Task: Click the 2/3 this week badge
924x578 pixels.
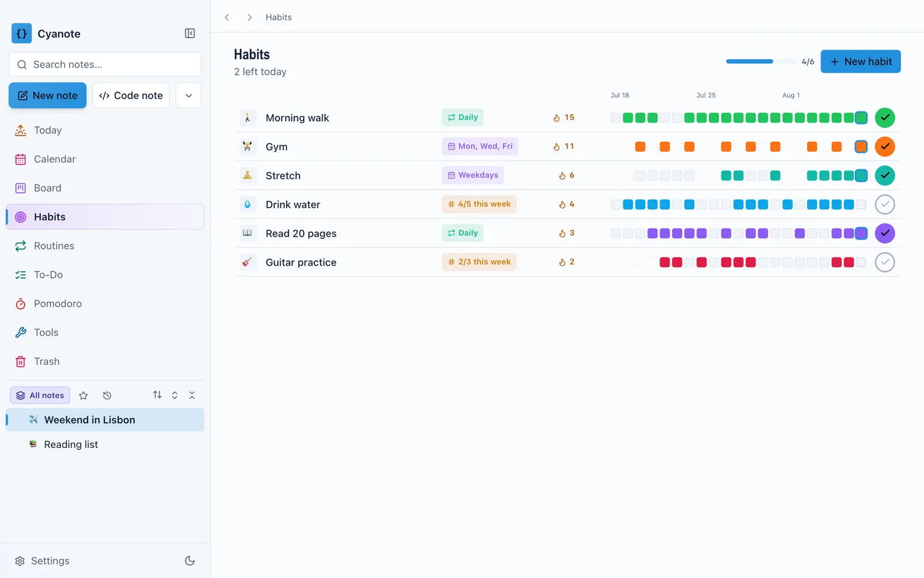Action: pyautogui.click(x=479, y=263)
